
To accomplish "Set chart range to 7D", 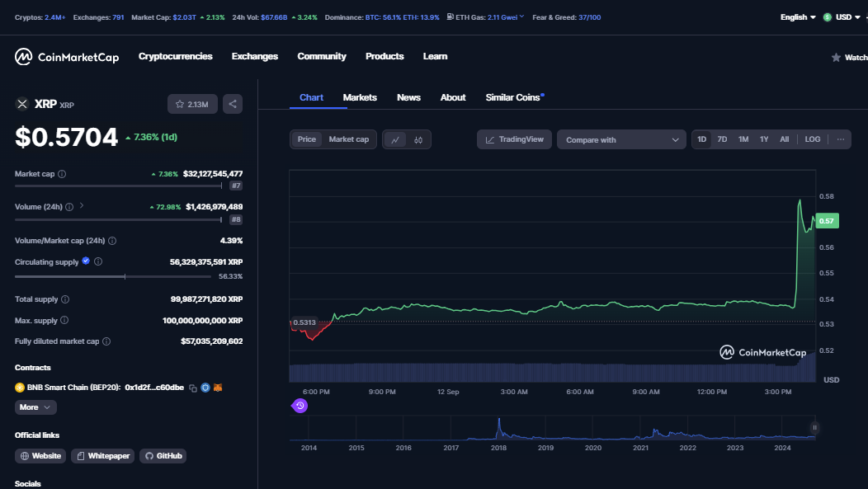I will [x=723, y=139].
